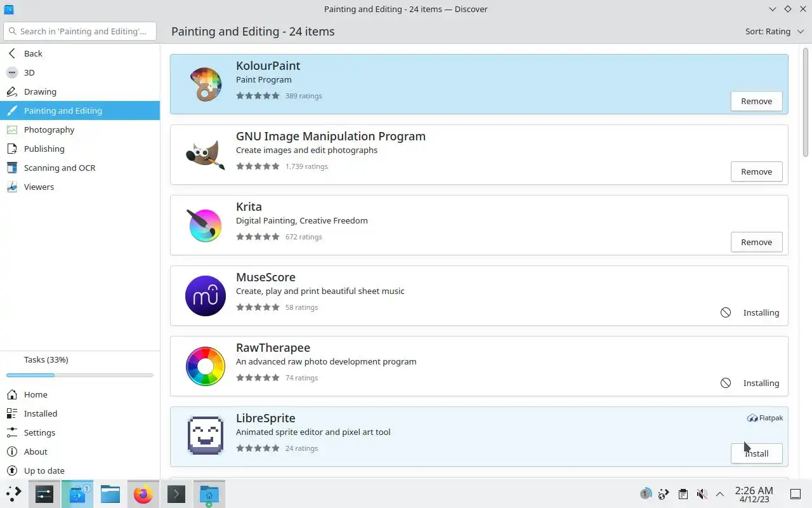812x508 pixels.
Task: Open System Settings from the taskbar
Action: [44, 494]
